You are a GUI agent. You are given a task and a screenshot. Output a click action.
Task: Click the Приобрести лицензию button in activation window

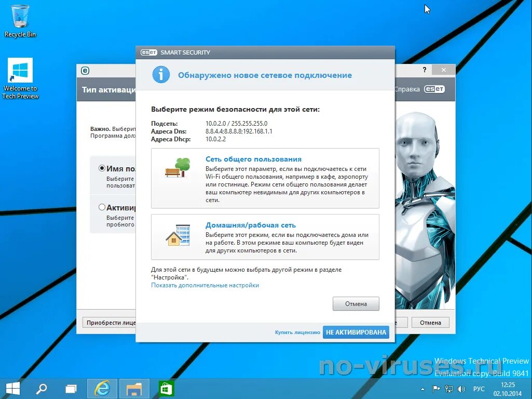[109, 323]
